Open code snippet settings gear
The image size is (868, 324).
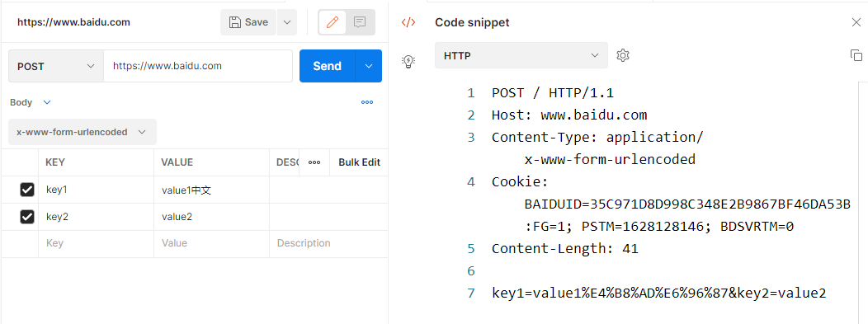coord(623,55)
